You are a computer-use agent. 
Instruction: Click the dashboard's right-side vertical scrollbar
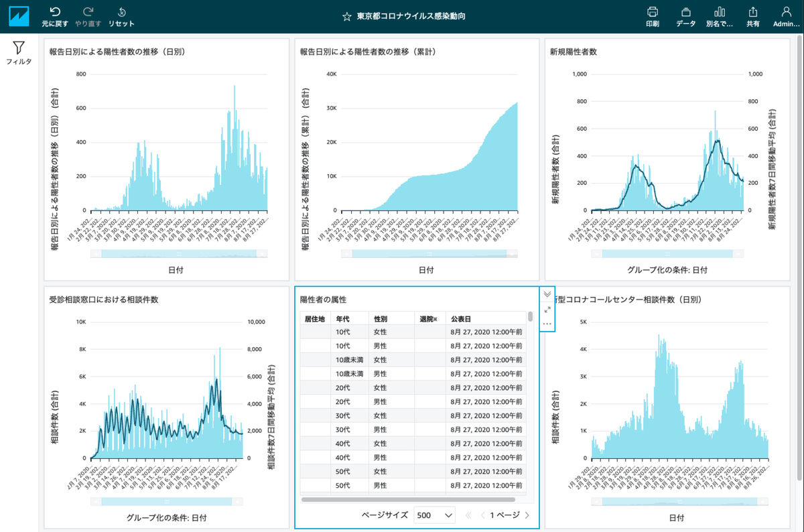point(799,258)
